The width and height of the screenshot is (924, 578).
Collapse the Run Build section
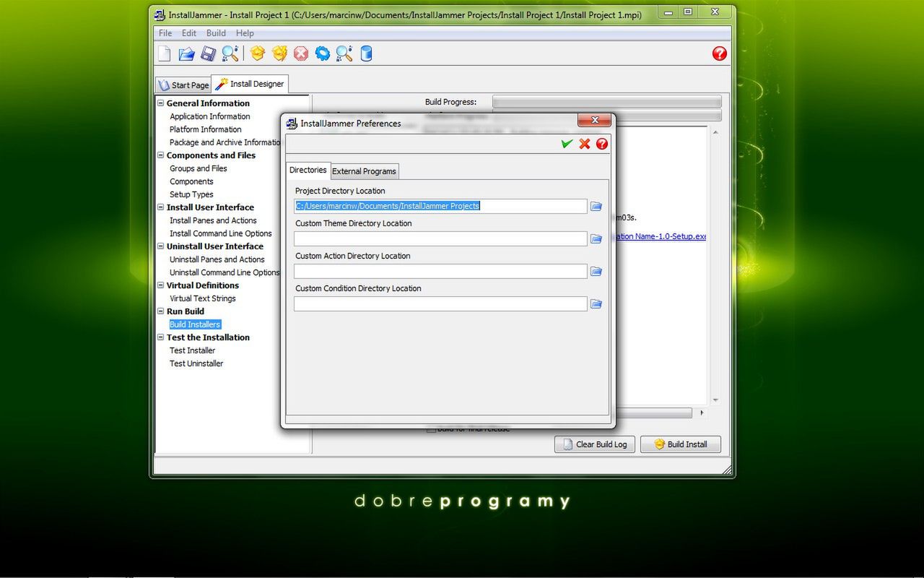coord(161,311)
